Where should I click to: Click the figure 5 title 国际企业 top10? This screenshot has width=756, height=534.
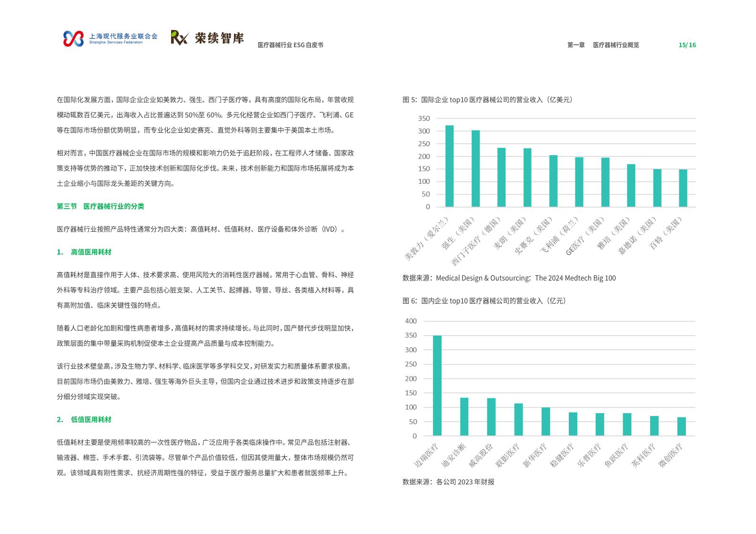(x=488, y=99)
